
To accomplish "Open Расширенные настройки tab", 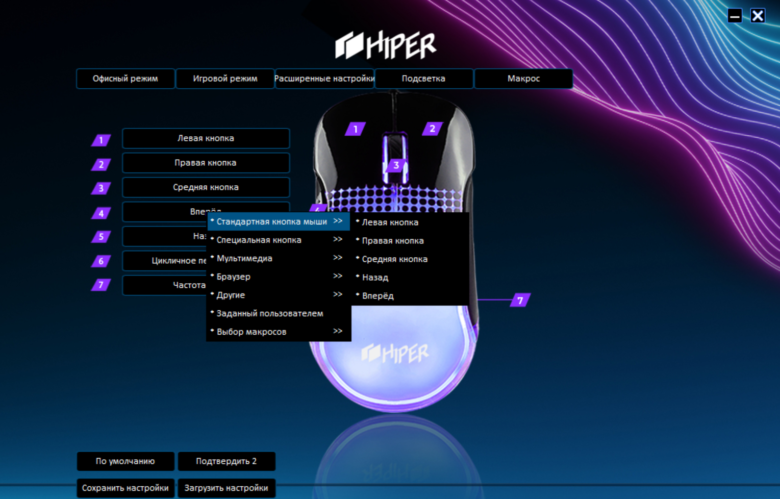I will (324, 79).
